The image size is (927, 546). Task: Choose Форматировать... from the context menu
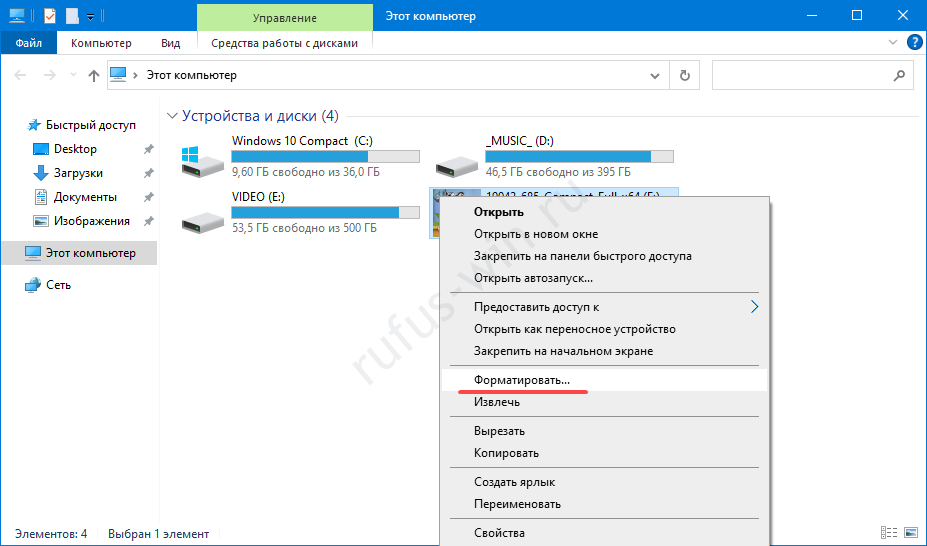(522, 380)
